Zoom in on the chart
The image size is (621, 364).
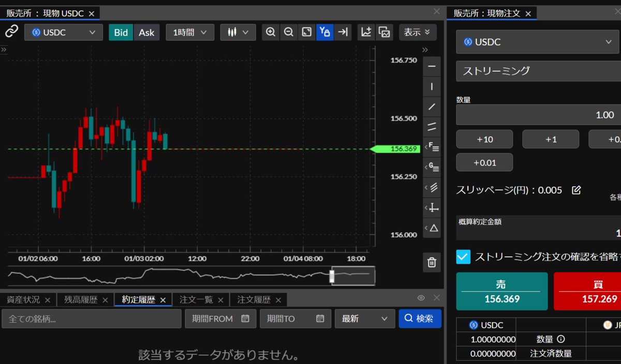270,32
